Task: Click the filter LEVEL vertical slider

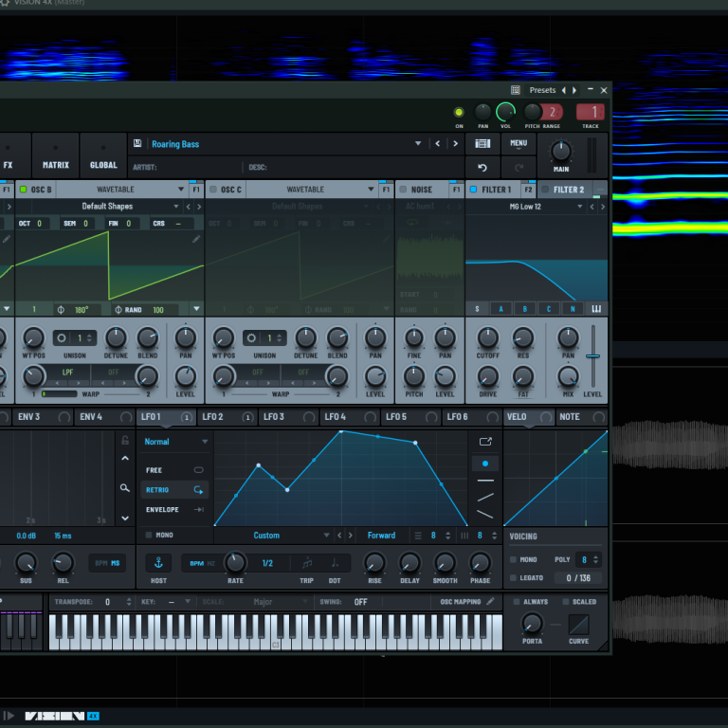Action: [592, 356]
